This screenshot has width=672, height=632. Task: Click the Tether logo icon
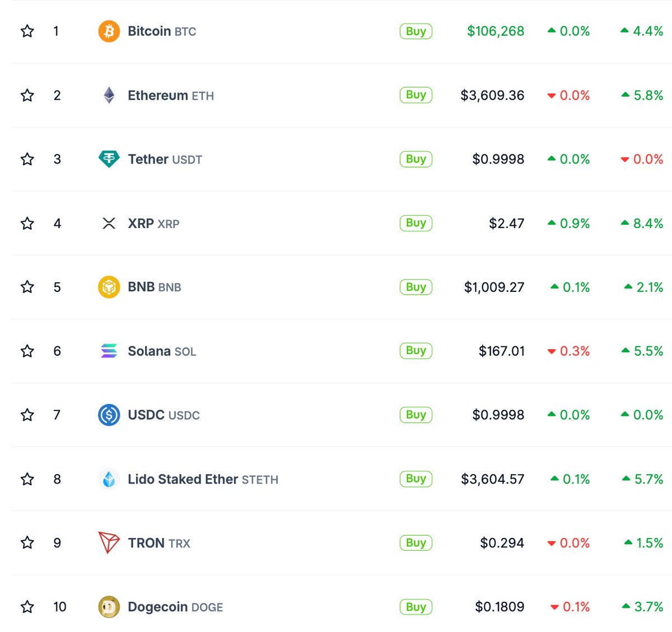109,159
